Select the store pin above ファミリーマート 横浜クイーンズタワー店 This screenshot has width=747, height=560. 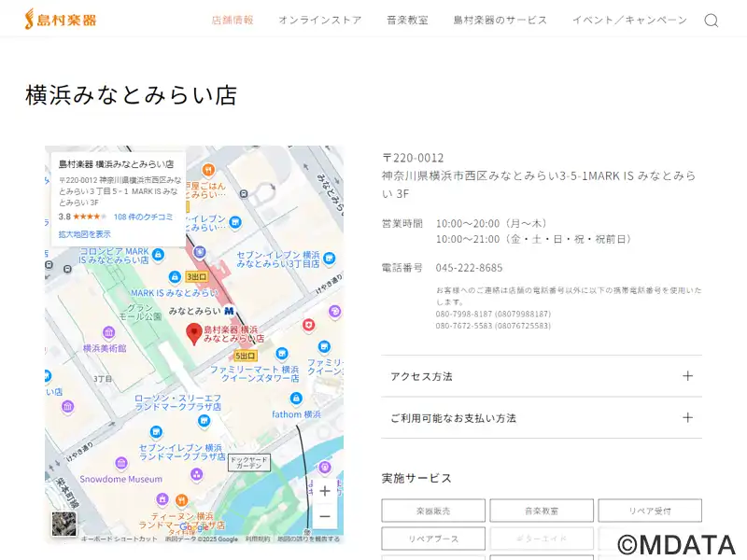[x=282, y=354]
